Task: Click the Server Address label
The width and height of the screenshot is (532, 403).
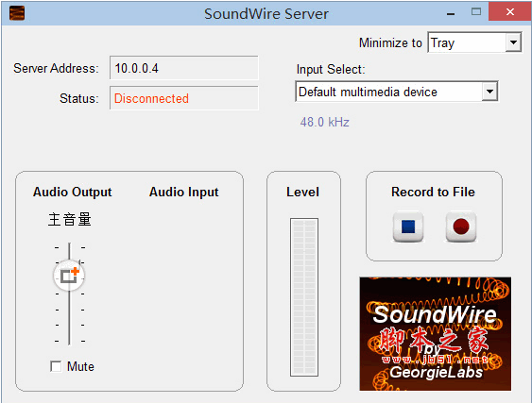Action: [x=56, y=68]
